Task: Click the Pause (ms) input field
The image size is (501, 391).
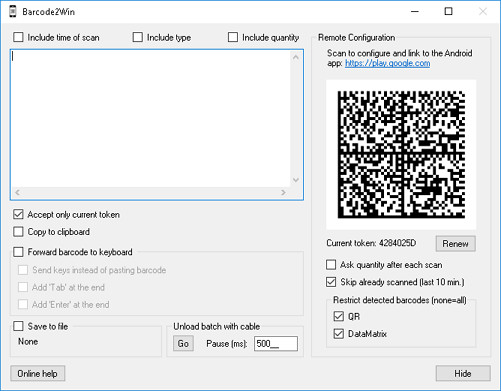Action: 276,343
